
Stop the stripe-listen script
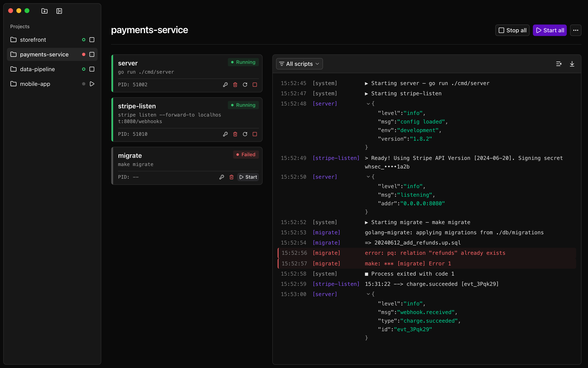point(255,134)
